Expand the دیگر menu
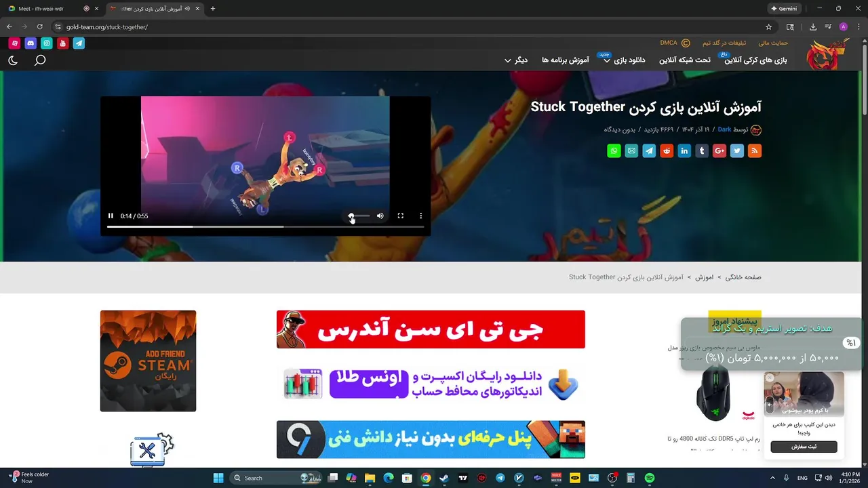 click(516, 60)
